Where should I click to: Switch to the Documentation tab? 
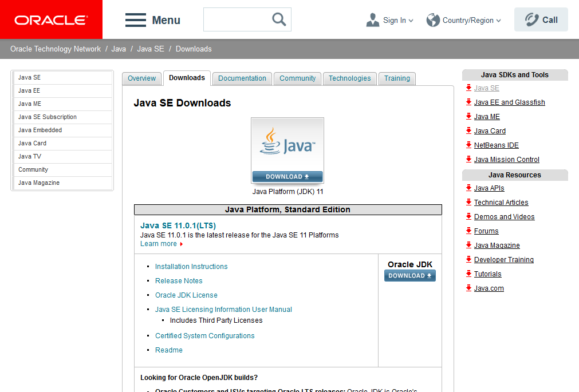tap(242, 78)
